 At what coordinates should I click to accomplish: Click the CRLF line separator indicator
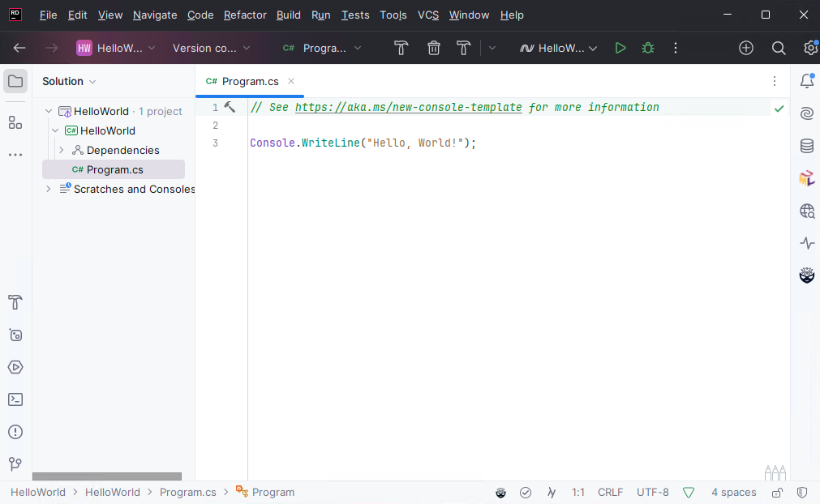[x=610, y=493]
